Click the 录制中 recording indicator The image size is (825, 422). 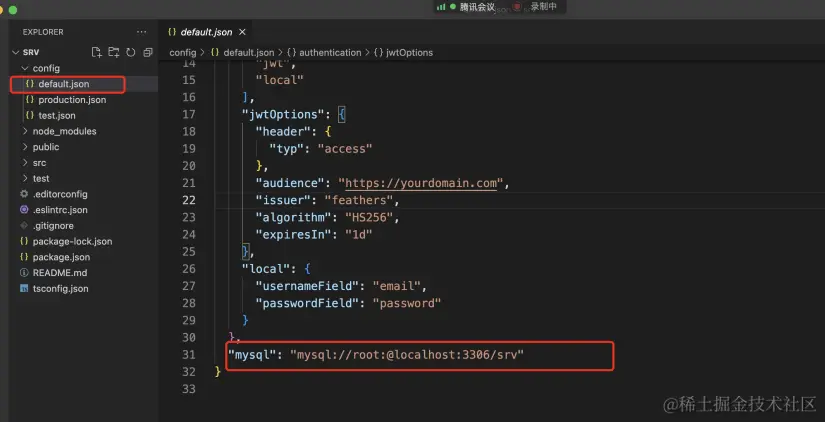544,7
